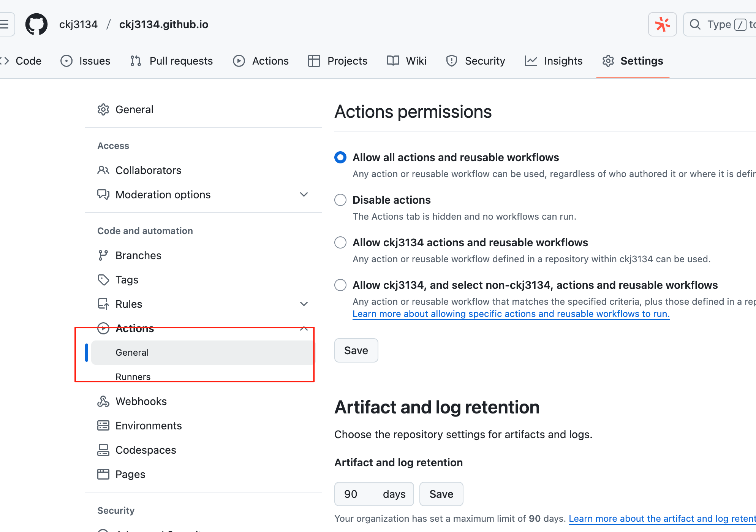
Task: Open the Webhooks settings page
Action: click(x=141, y=401)
